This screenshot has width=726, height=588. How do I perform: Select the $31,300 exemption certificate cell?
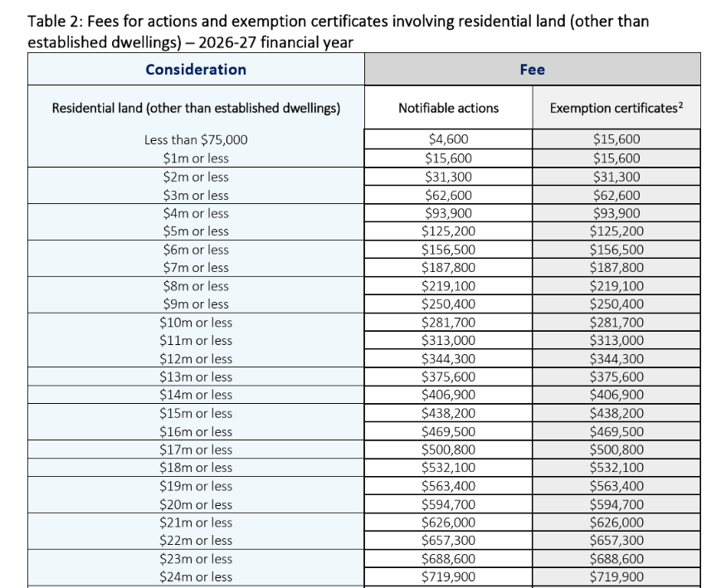616,177
